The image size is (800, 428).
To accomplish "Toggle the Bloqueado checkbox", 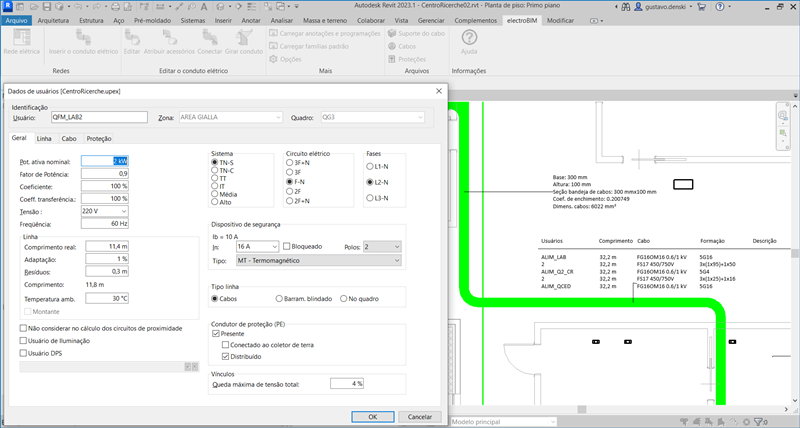I will pyautogui.click(x=288, y=245).
